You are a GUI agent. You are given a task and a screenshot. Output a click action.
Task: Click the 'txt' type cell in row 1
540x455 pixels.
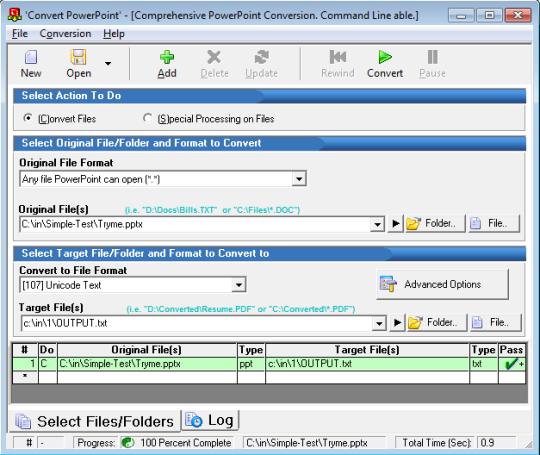(484, 364)
